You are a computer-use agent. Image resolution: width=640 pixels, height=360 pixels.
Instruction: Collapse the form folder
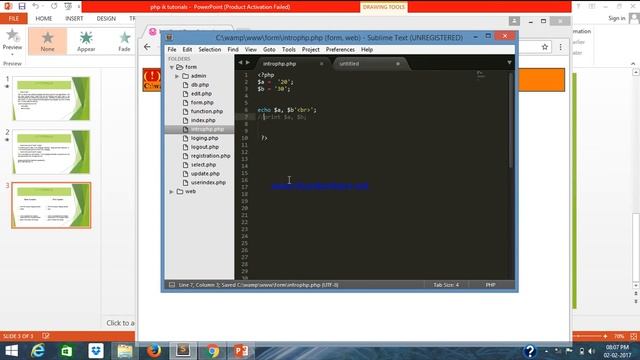pyautogui.click(x=172, y=67)
